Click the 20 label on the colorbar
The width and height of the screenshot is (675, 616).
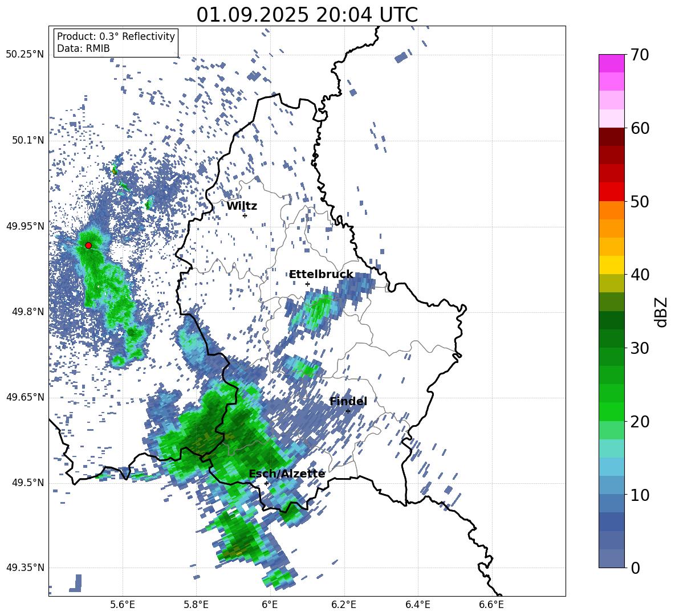[x=639, y=422]
